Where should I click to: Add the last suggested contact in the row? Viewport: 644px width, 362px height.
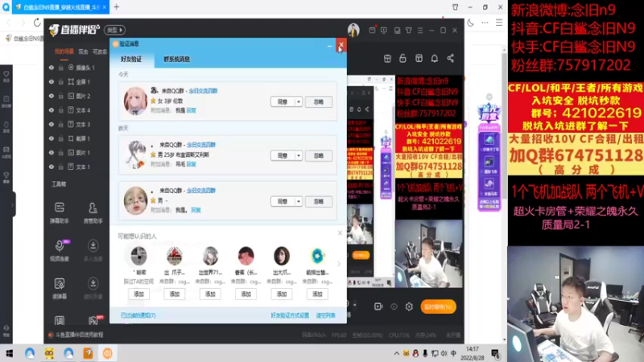[317, 294]
